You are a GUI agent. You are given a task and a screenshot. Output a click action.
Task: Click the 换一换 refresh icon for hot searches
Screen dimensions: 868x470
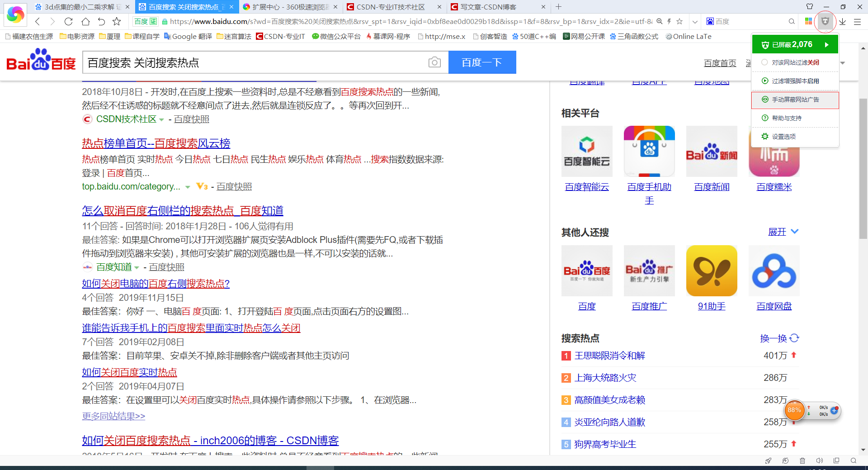[x=794, y=338]
